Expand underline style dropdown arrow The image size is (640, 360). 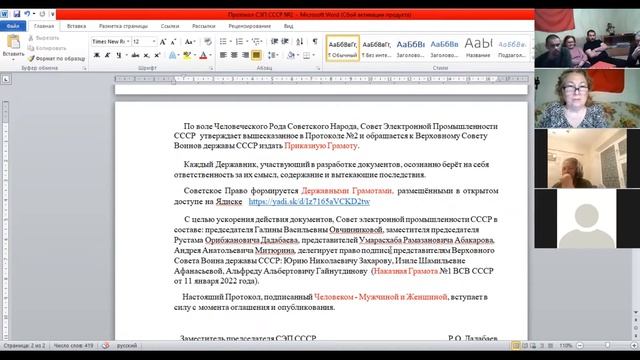pos(126,55)
